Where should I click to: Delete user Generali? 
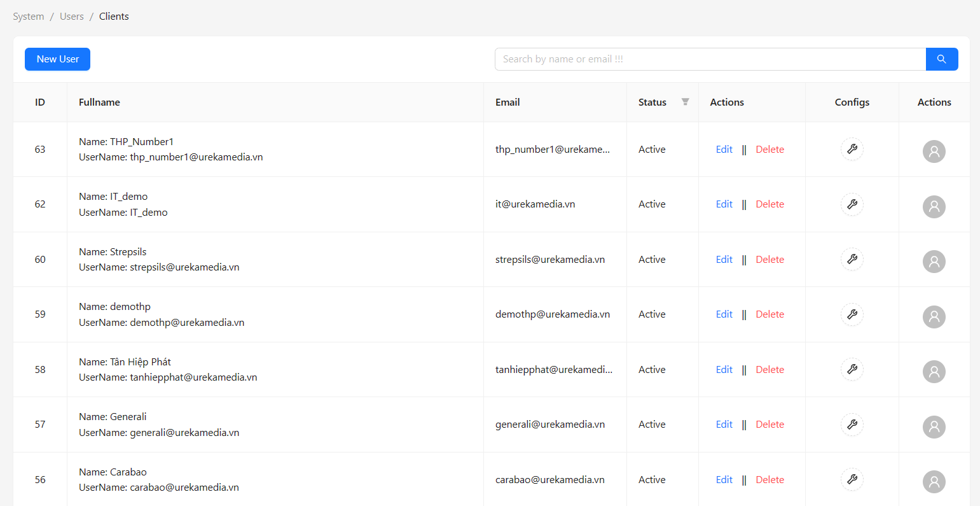(770, 425)
